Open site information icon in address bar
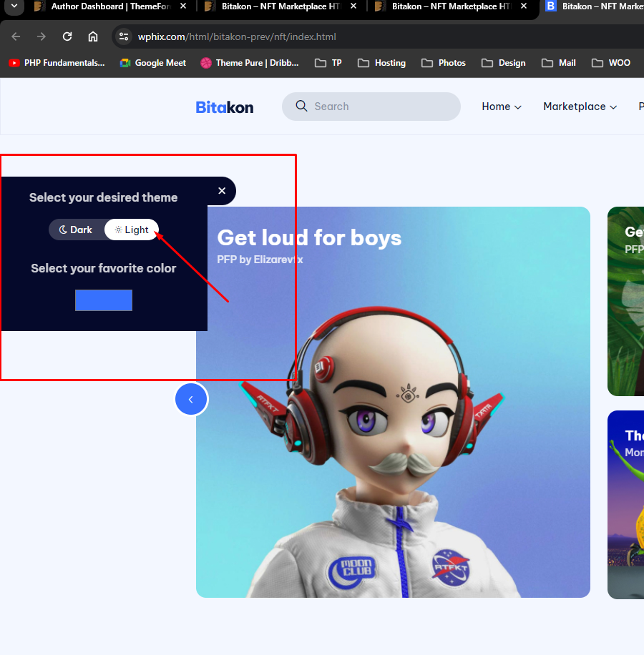This screenshot has width=644, height=655. coord(123,36)
